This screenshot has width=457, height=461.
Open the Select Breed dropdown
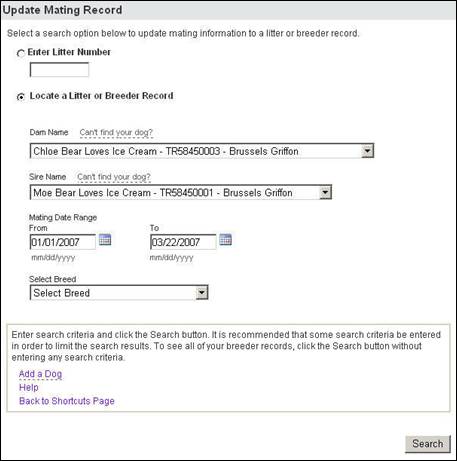(x=119, y=293)
